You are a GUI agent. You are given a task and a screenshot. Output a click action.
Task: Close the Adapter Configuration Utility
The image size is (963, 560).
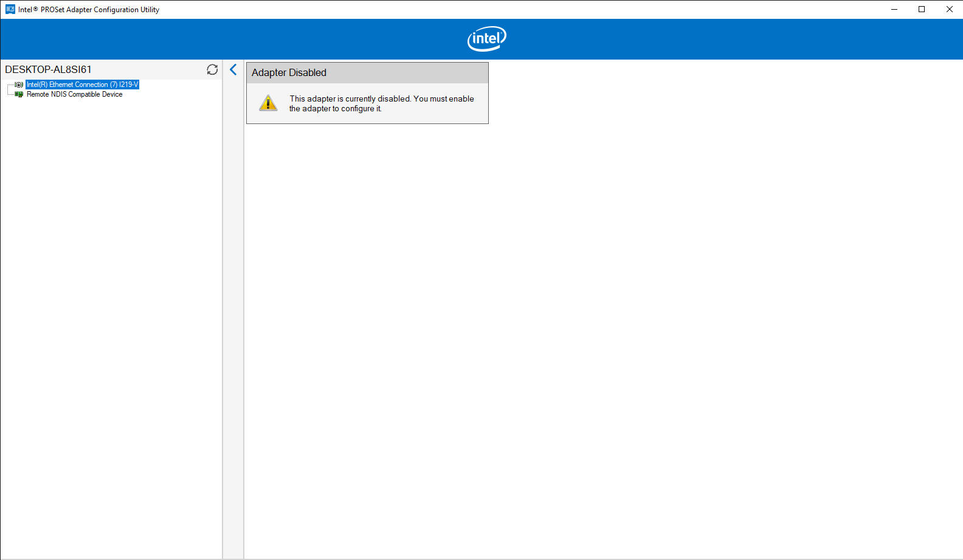click(950, 9)
